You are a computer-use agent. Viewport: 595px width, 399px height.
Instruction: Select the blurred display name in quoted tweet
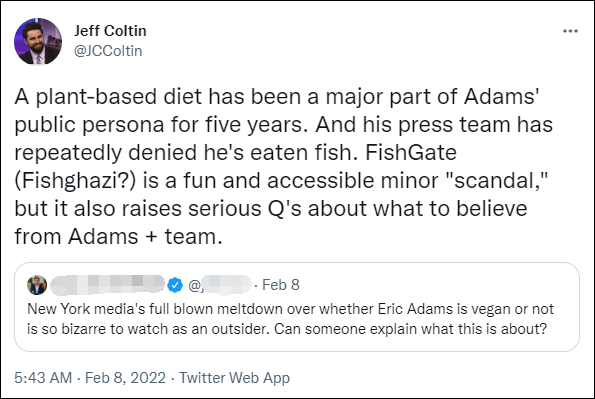tap(107, 285)
